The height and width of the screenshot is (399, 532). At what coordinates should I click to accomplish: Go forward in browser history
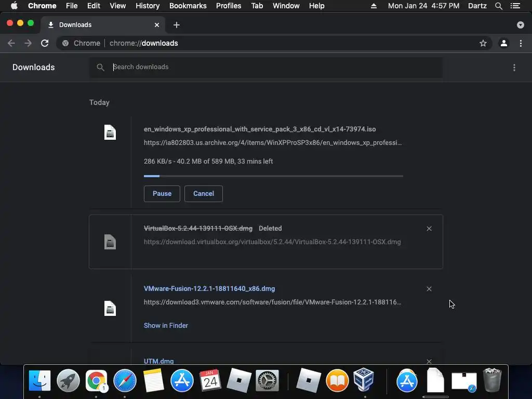[x=28, y=43]
